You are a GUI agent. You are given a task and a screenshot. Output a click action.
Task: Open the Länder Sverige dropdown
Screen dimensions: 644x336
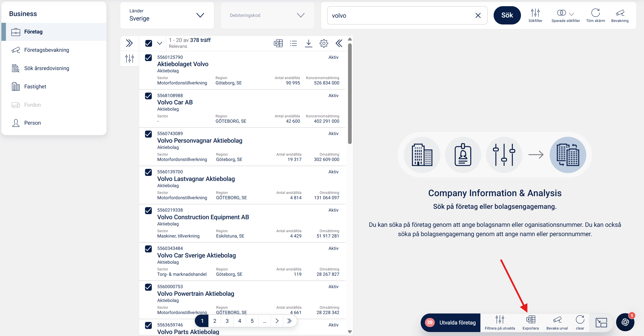[167, 15]
